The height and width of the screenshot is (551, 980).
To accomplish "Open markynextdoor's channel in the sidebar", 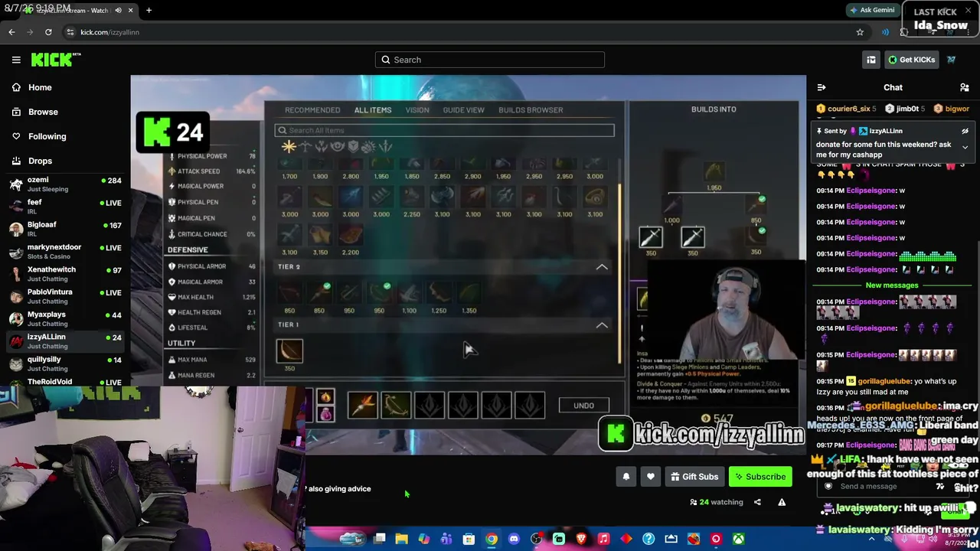I will pyautogui.click(x=64, y=251).
